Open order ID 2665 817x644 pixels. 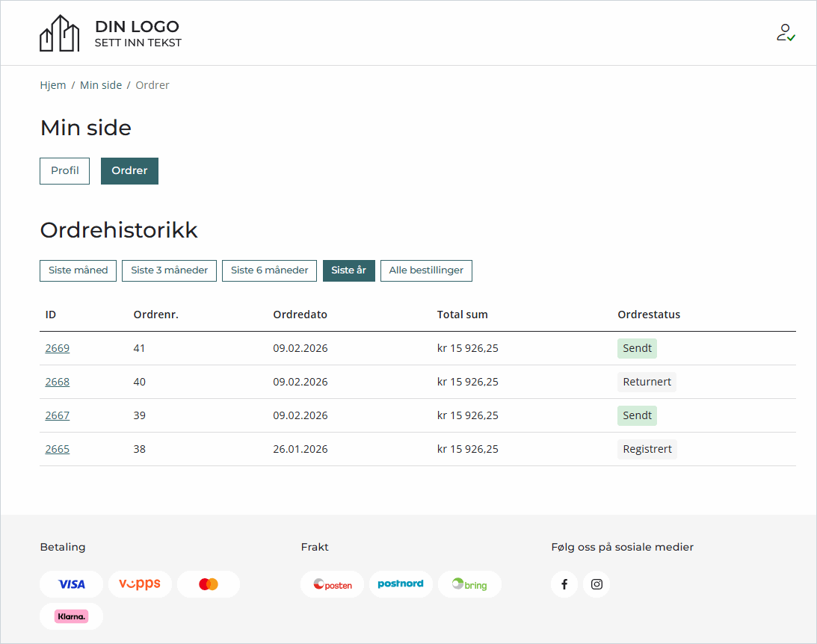[x=58, y=449]
